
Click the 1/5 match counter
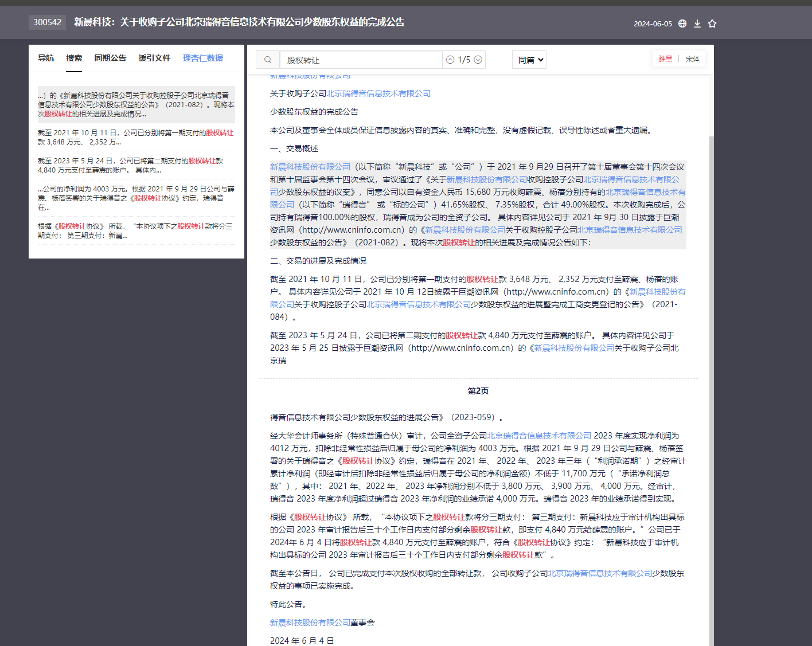464,60
